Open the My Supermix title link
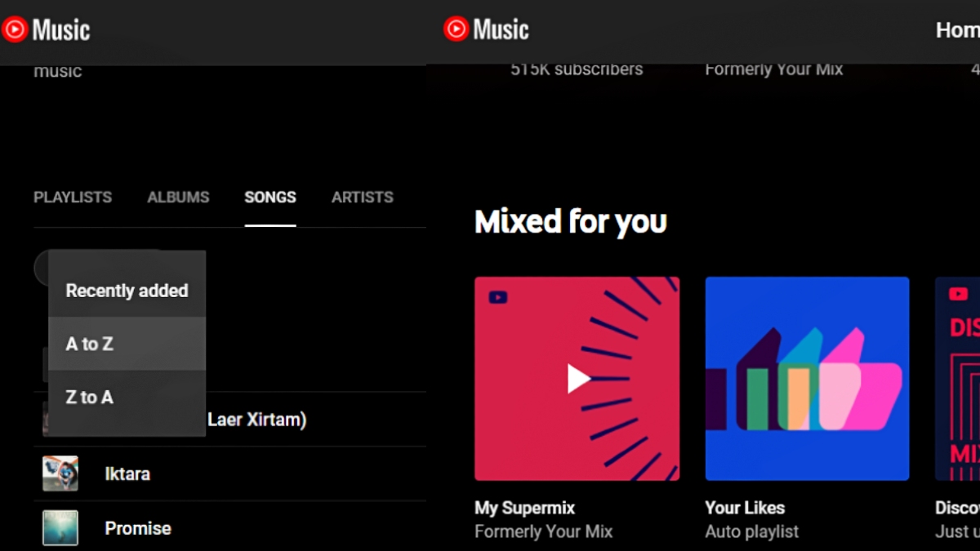This screenshot has height=551, width=980. coord(524,508)
